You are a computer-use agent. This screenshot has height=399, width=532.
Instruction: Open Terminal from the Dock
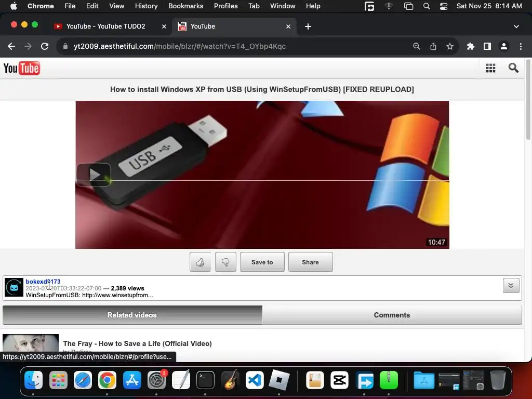pyautogui.click(x=205, y=380)
